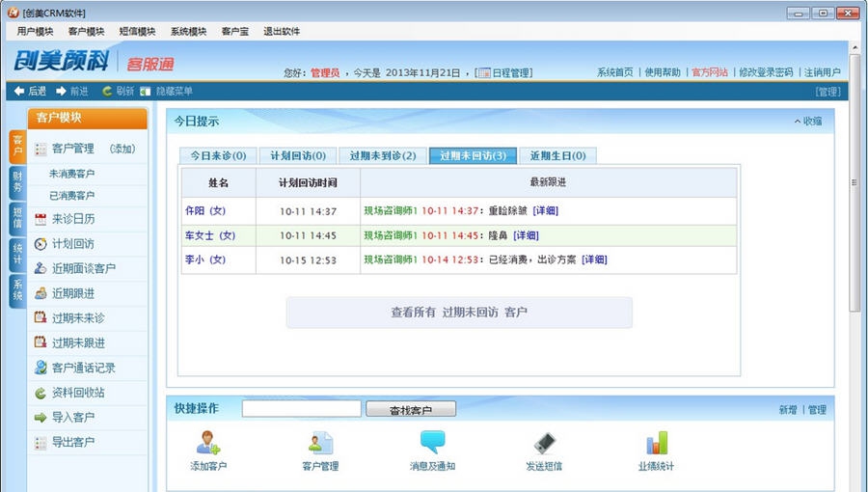Click the 近期跟进 icon
This screenshot has height=492, width=868.
point(41,293)
